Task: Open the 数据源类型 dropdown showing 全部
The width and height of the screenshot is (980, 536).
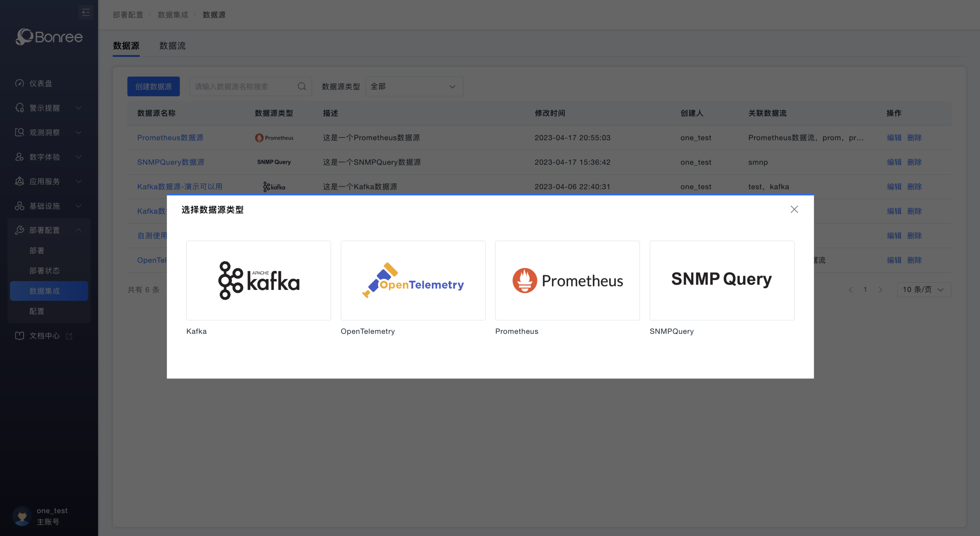Action: pos(414,87)
